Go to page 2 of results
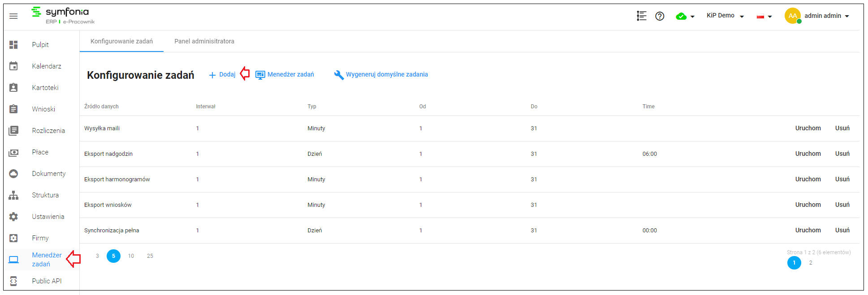 click(811, 263)
